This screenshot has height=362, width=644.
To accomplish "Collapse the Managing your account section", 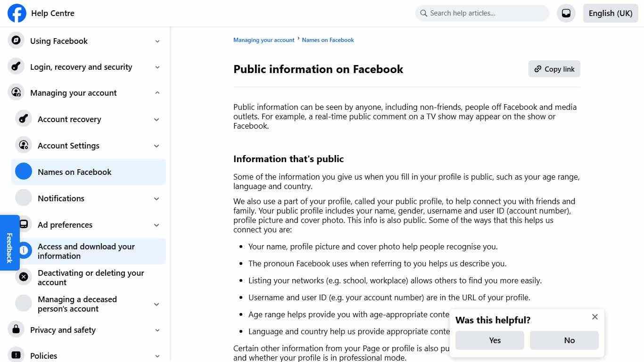I will 157,92.
